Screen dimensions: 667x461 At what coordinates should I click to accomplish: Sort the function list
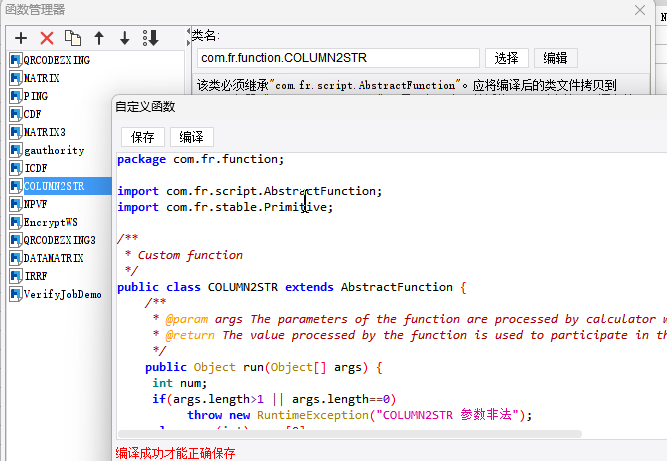[x=151, y=38]
